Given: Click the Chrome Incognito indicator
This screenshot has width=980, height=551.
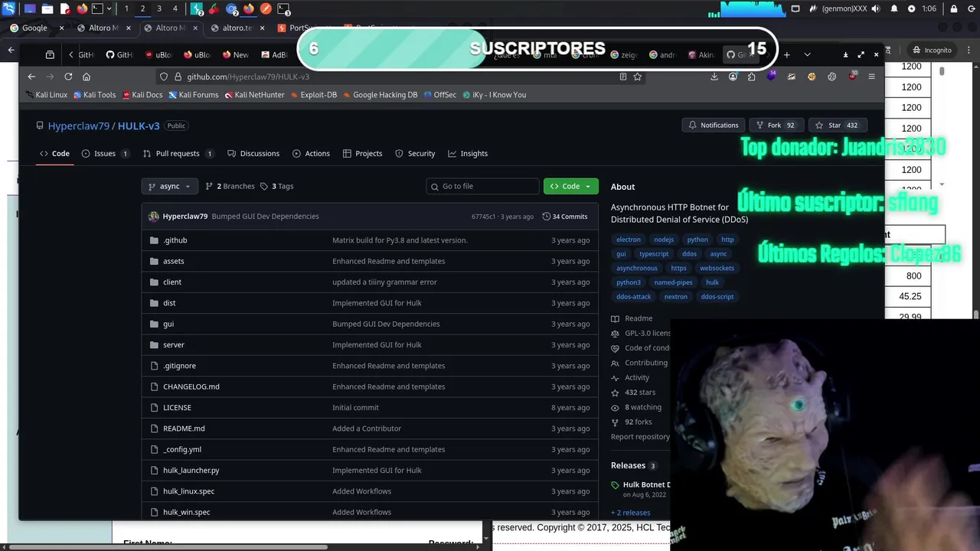Looking at the screenshot, I should [x=932, y=50].
